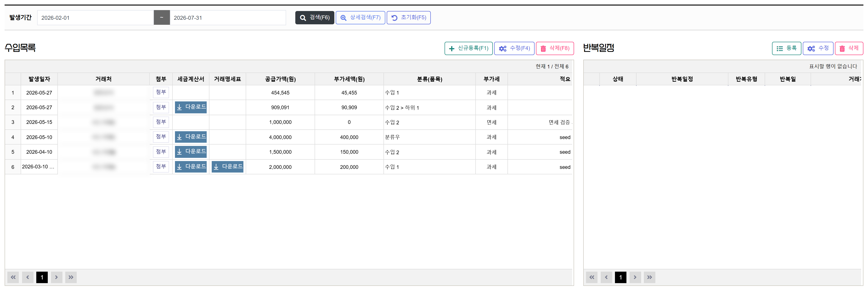Click 첨부 button in row 5
Viewport: 868px width, 290px height.
161,152
